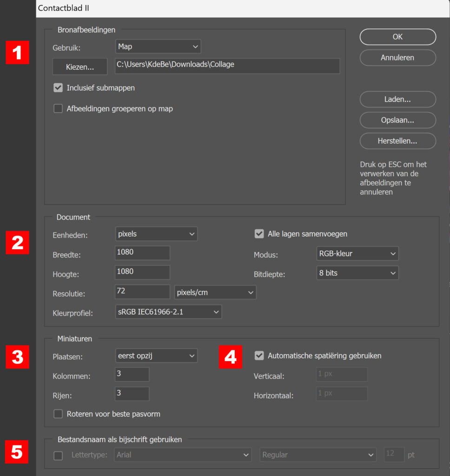Viewport: 450px width, 476px height.
Task: Expand the Eenheden dropdown set to pixels
Action: [x=156, y=234]
